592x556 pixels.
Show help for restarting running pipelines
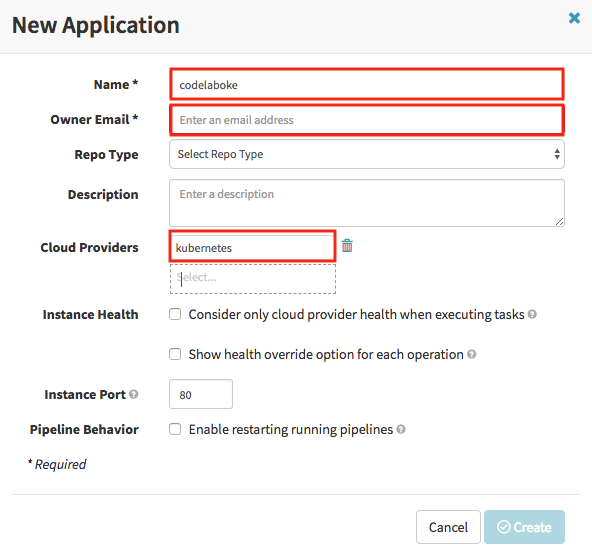401,429
